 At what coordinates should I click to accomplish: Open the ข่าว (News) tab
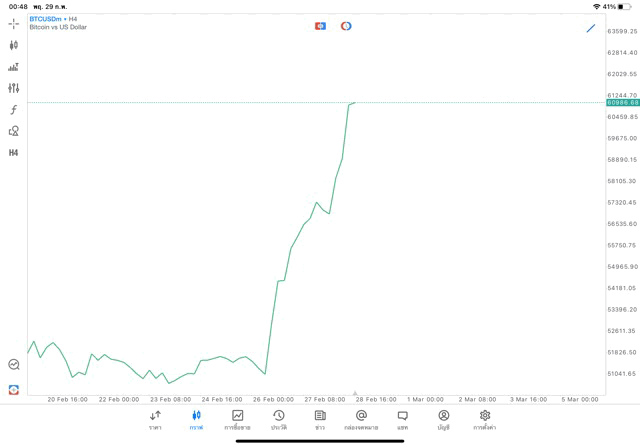(x=320, y=419)
